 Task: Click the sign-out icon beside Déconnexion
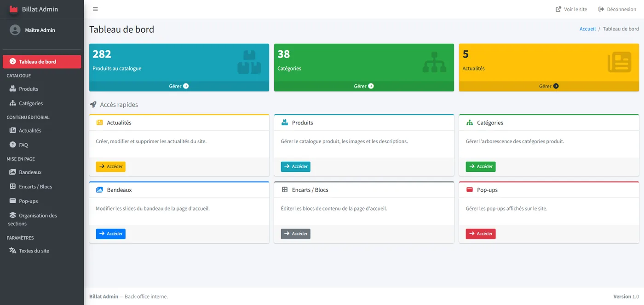[601, 9]
